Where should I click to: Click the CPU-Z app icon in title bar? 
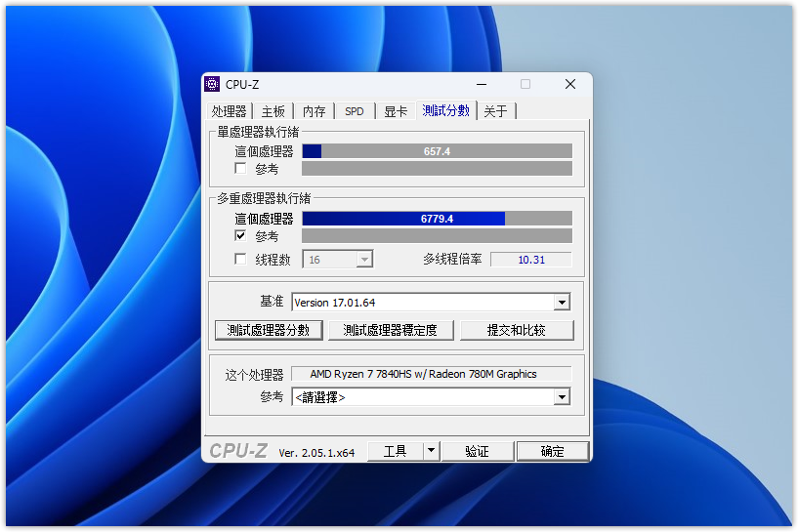coord(212,84)
